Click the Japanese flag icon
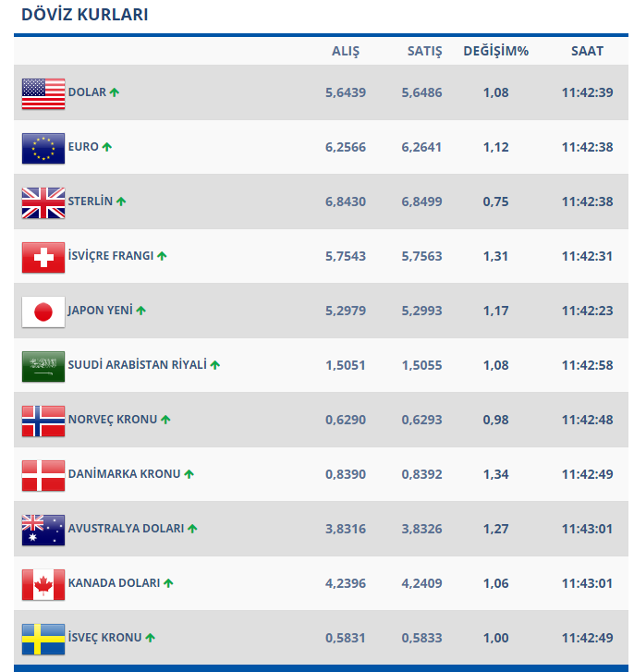The width and height of the screenshot is (634, 672). tap(43, 312)
